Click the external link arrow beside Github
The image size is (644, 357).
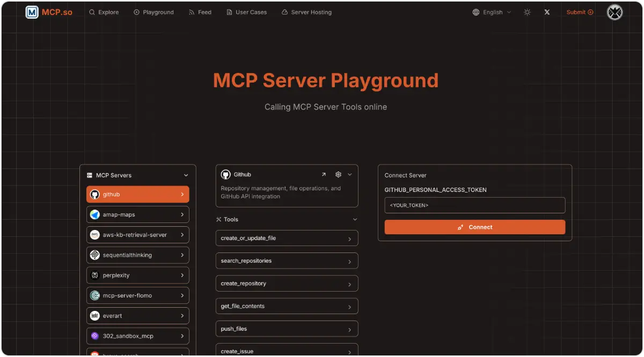click(x=324, y=174)
